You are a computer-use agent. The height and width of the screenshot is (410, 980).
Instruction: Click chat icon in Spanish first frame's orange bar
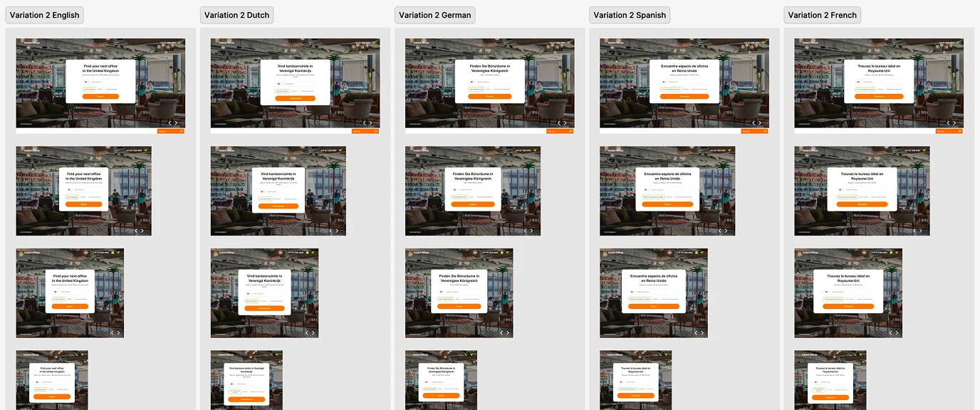coord(765,131)
